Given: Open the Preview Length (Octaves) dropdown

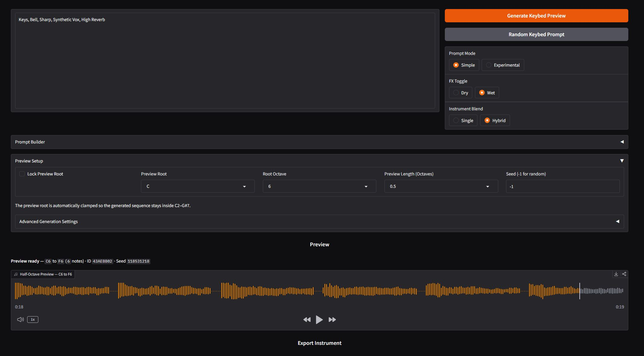Looking at the screenshot, I should (441, 186).
